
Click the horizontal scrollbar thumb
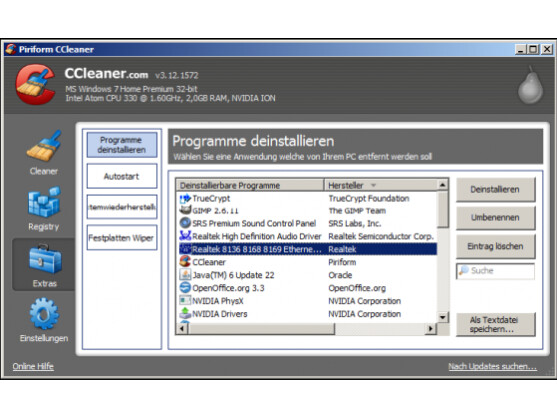point(261,329)
